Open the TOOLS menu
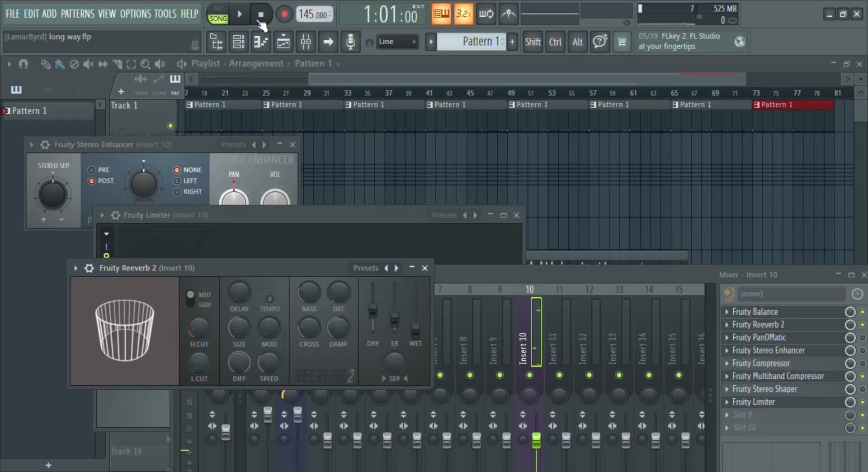This screenshot has height=472, width=868. (165, 14)
